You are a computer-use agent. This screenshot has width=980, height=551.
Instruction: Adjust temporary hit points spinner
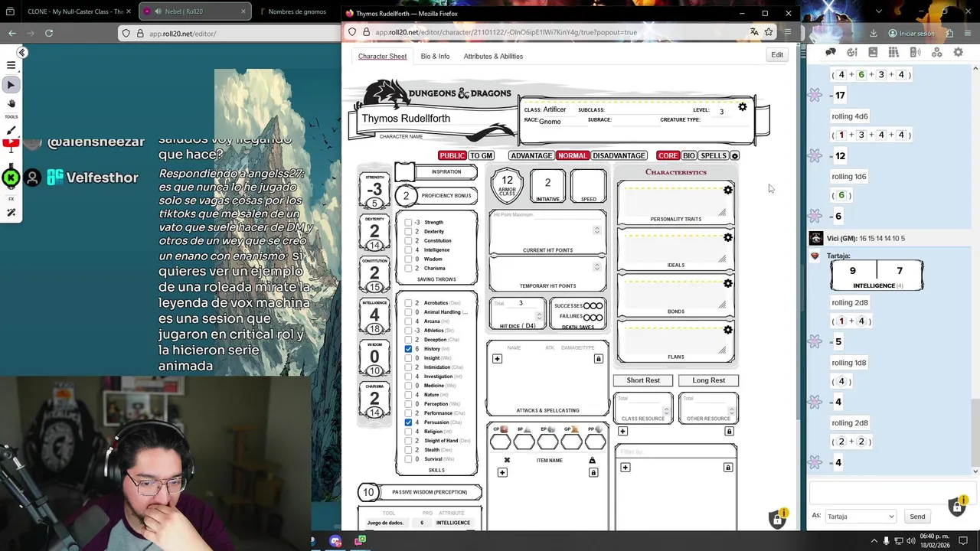tap(596, 266)
